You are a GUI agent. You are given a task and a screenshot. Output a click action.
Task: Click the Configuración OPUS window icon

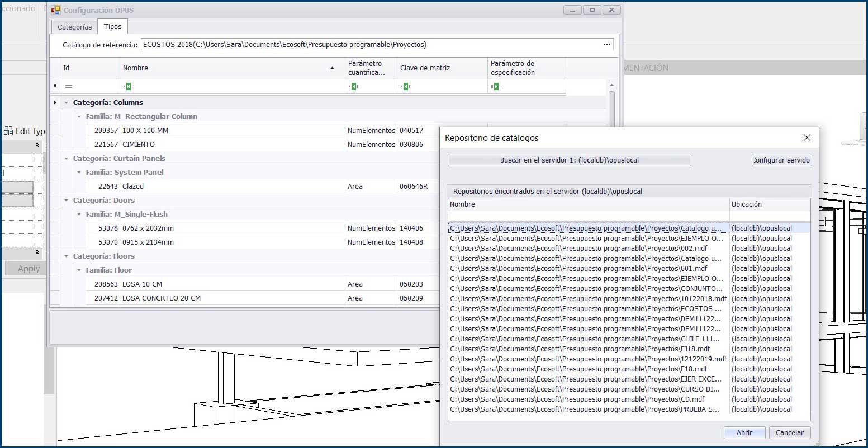(55, 10)
